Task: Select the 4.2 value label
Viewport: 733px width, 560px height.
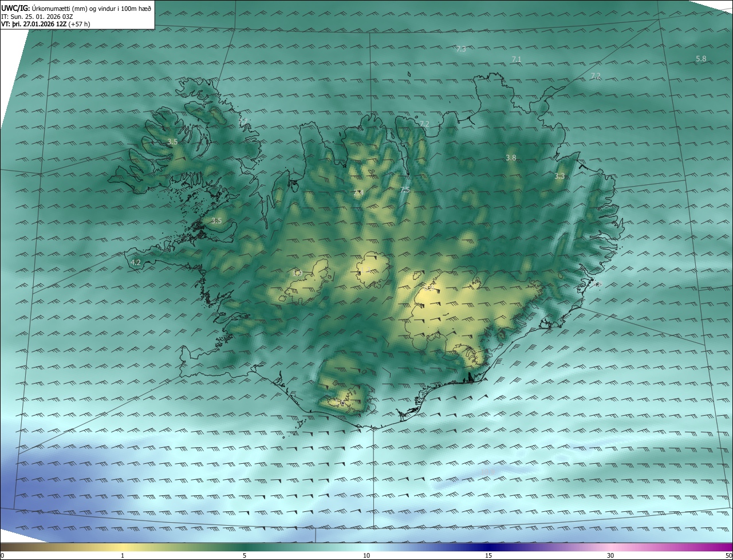Action: coord(136,262)
